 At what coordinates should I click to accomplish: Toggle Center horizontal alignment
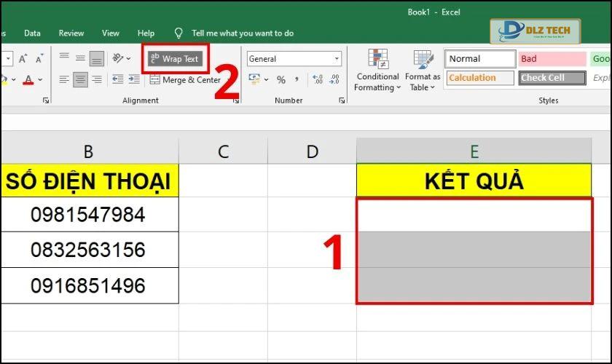tap(80, 79)
